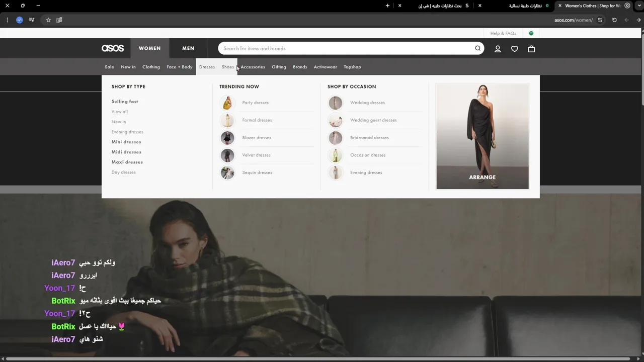Click the Wedding guest dresses circle image
Viewport: 644px width, 362px height.
click(336, 120)
